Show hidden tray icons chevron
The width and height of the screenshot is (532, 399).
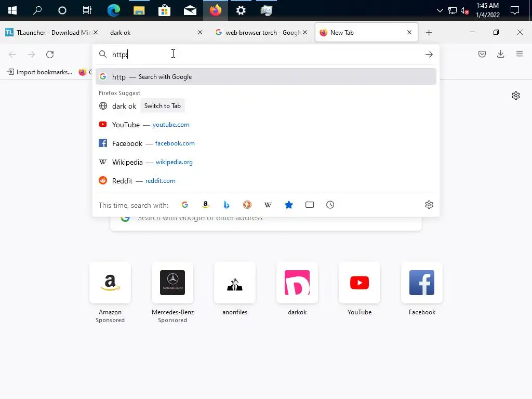click(440, 10)
